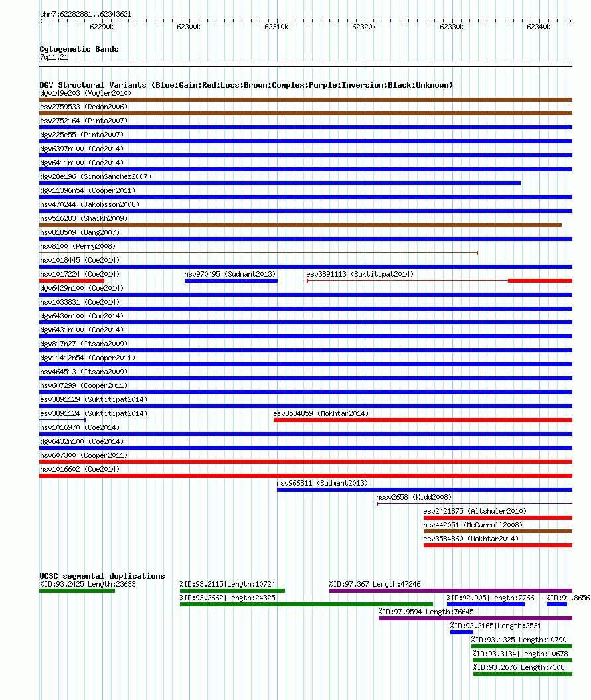Click the dgv149e203 (Vogler2010) variant label
Screen dimensions: 591x700
click(85, 93)
